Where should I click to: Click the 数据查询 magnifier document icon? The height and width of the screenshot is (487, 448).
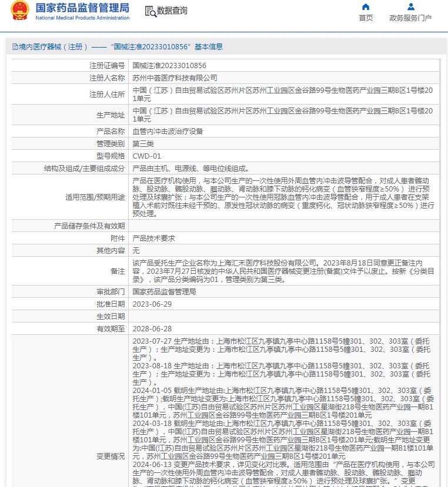(x=150, y=11)
